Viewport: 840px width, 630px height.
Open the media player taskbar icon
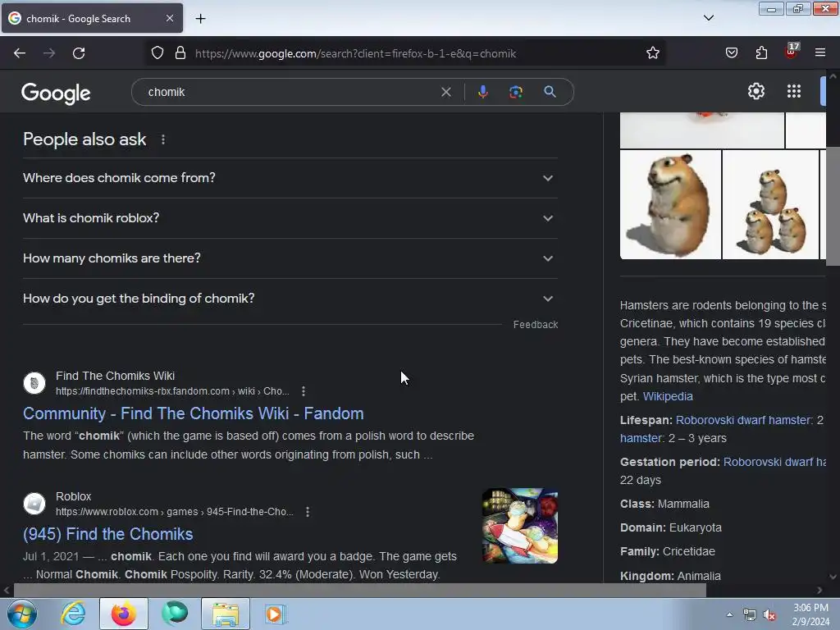276,614
